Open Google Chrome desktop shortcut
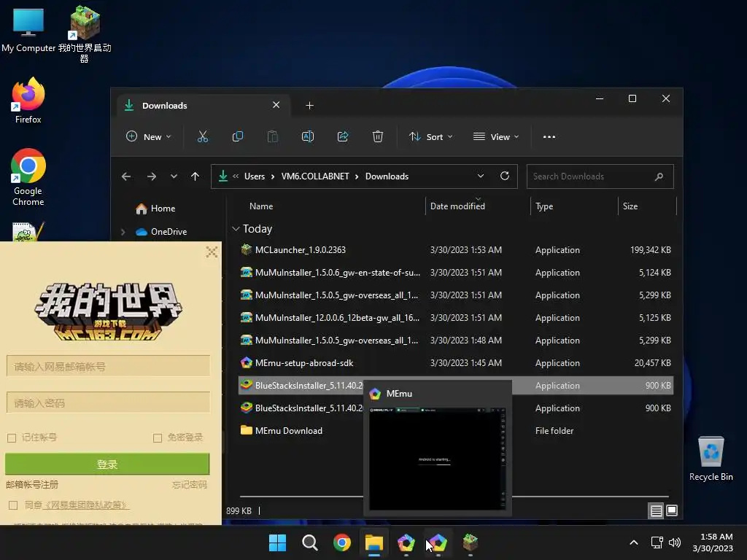Screen dimensions: 747x560 pyautogui.click(x=28, y=177)
